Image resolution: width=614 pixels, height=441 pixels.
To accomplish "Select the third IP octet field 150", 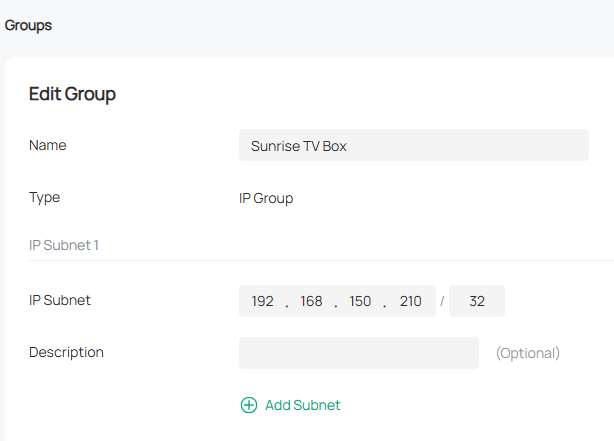I will coord(360,301).
